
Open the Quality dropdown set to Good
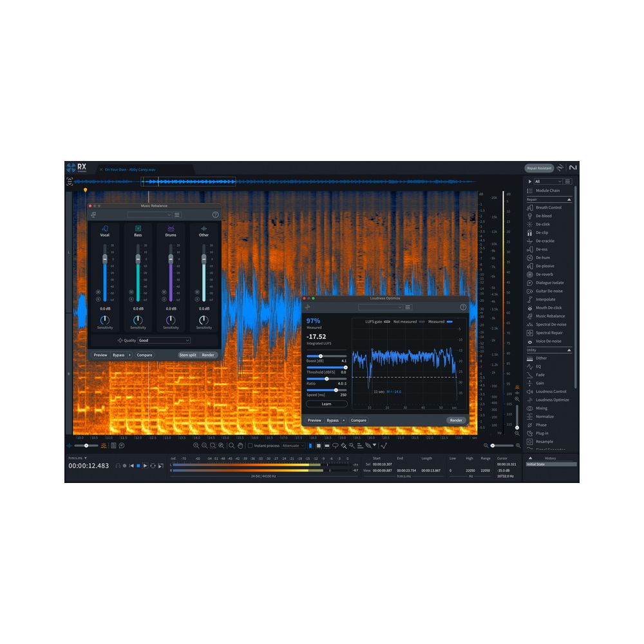pos(164,340)
